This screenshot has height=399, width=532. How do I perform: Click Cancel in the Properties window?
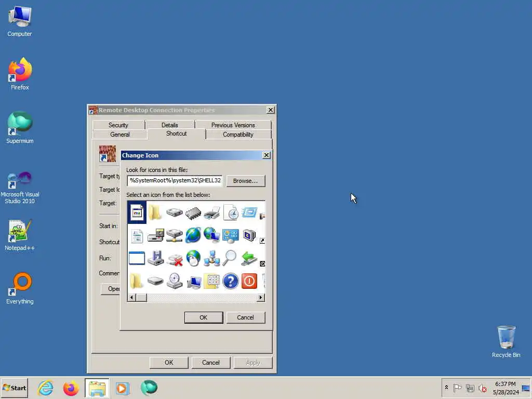[211, 362]
